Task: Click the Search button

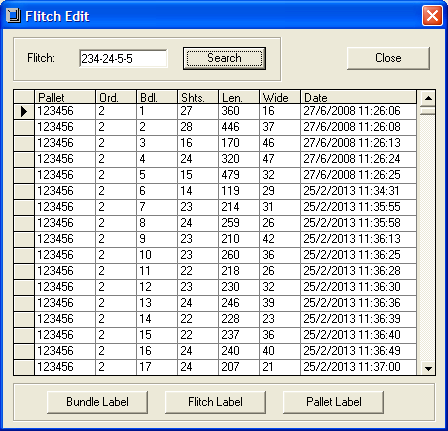Action: (224, 58)
